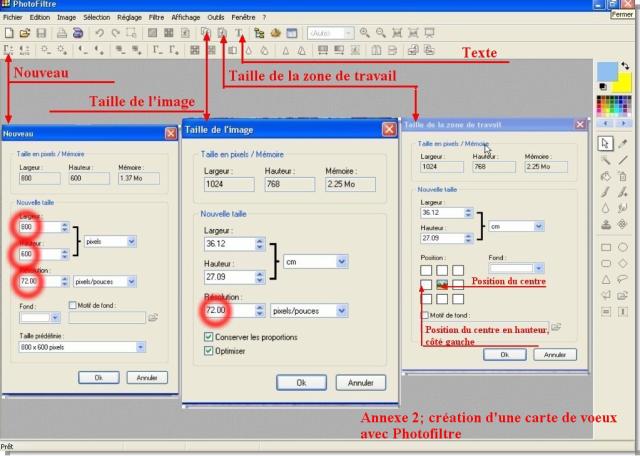Choose the Triangle selection shape
This screenshot has width=640, height=456.
coord(606,279)
